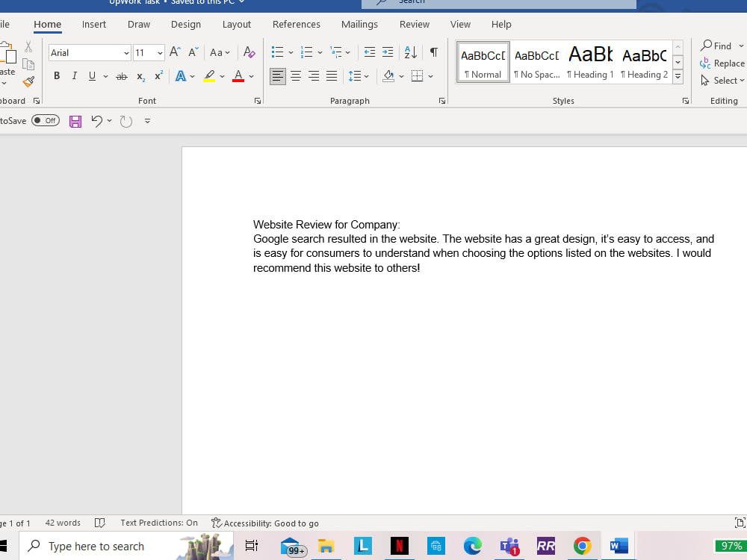Apply the Heading 2 style

pos(644,63)
